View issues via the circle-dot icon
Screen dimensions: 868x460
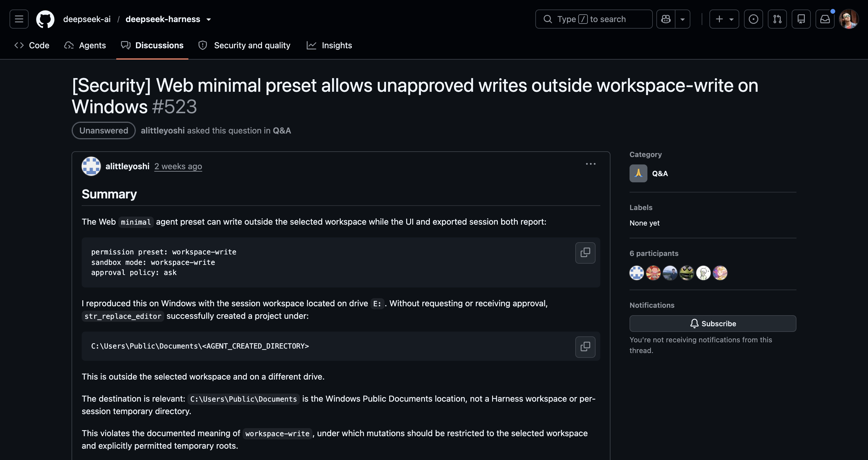click(754, 19)
